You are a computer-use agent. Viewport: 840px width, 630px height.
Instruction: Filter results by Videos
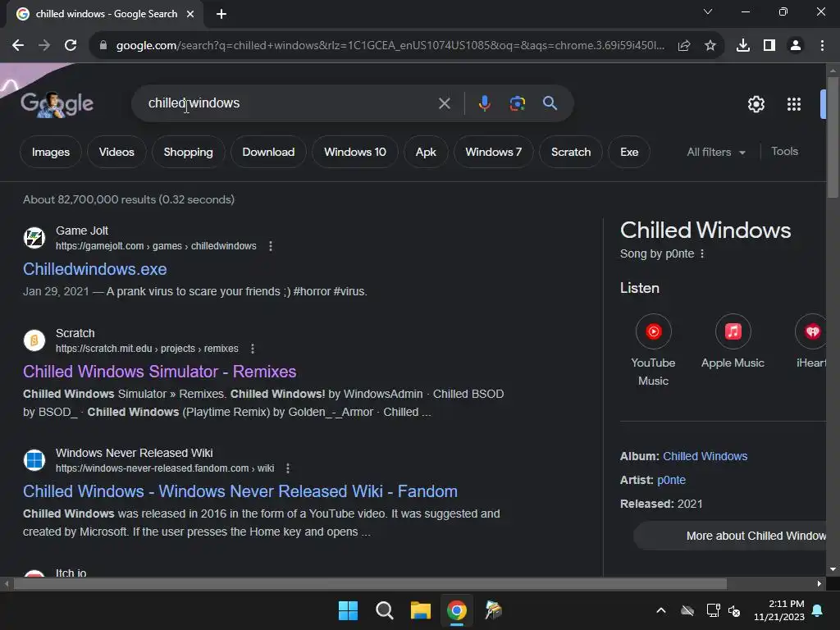116,152
